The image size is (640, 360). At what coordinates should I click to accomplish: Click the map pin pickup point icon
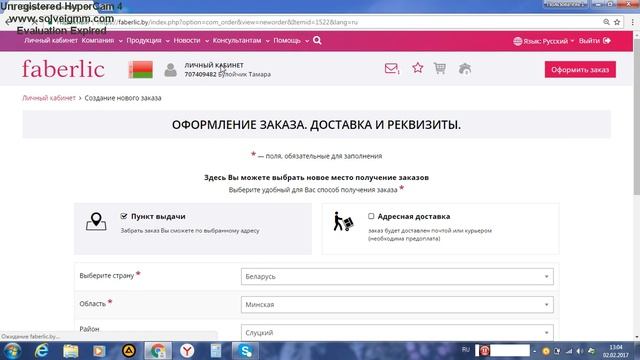click(x=96, y=222)
